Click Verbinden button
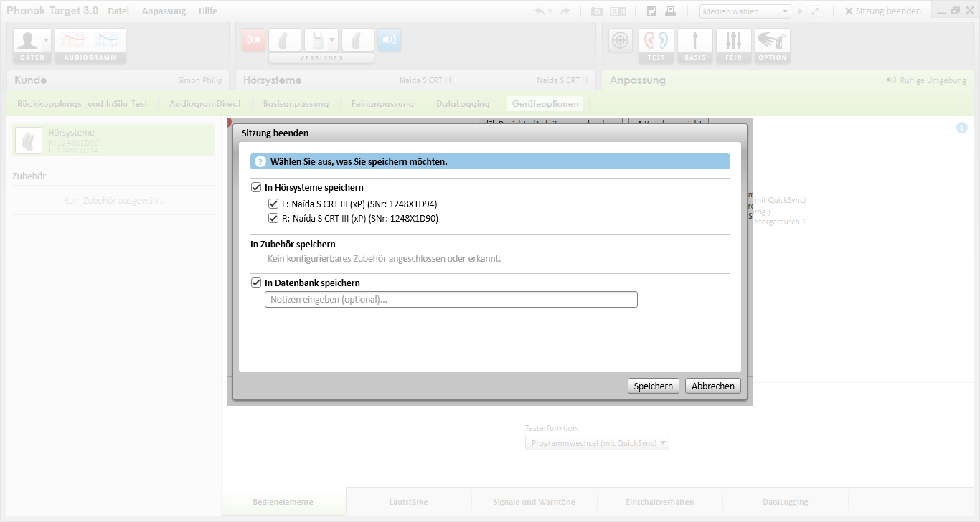The width and height of the screenshot is (980, 522). pyautogui.click(x=321, y=57)
